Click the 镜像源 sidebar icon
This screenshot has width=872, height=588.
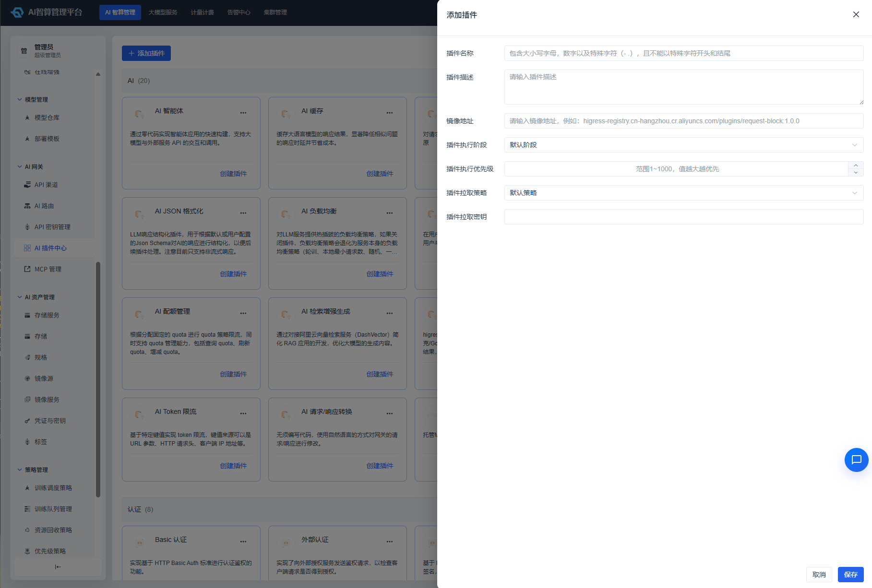pyautogui.click(x=27, y=378)
